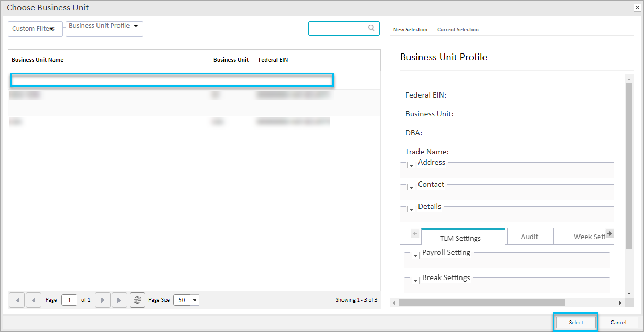Expand the Address section
The image size is (644, 332).
pyautogui.click(x=412, y=166)
